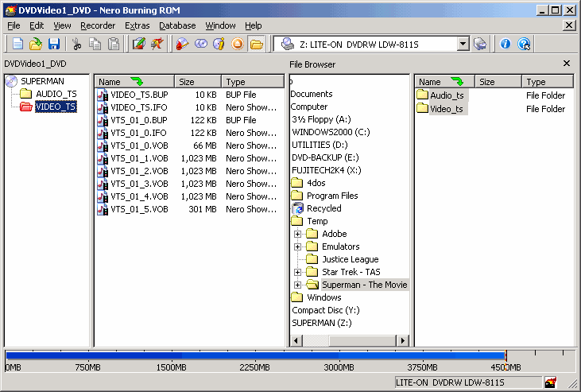This screenshot has width=581, height=392.
Task: Close the File Browser pane
Action: [x=567, y=64]
